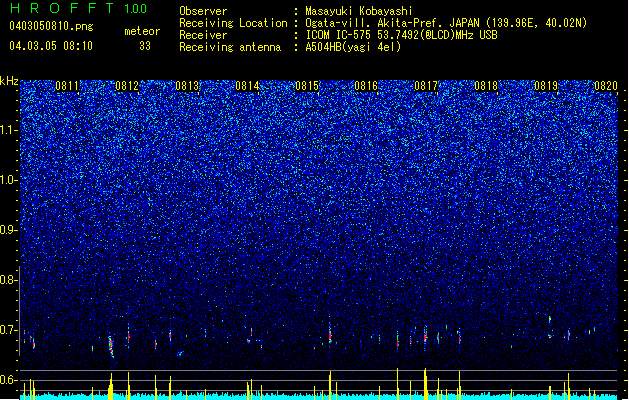
Task: Click the 0812 time marker
Action: coord(127,86)
